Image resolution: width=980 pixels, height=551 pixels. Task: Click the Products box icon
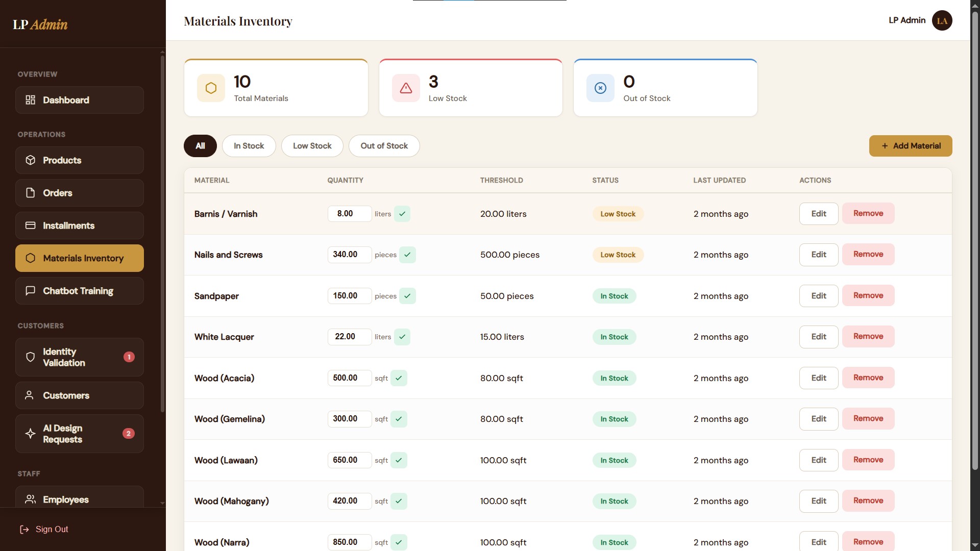click(x=31, y=160)
